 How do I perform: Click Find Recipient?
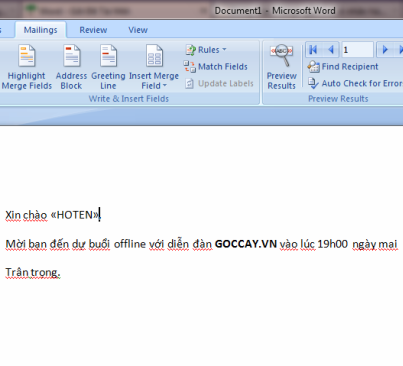(x=343, y=67)
